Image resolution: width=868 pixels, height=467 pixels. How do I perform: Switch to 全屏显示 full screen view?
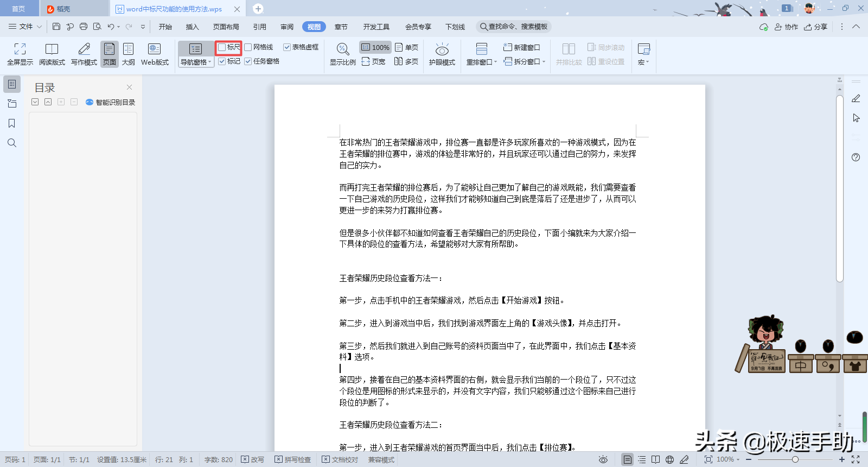click(x=20, y=54)
